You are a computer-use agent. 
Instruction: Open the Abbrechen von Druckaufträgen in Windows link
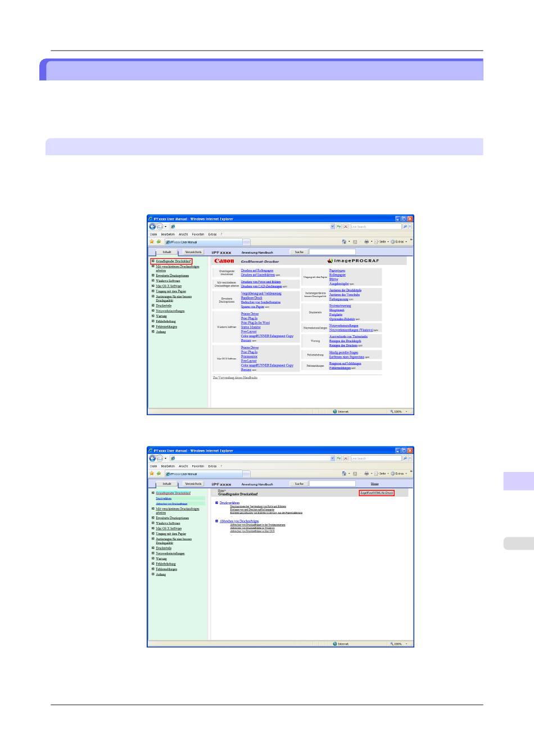pyautogui.click(x=252, y=528)
